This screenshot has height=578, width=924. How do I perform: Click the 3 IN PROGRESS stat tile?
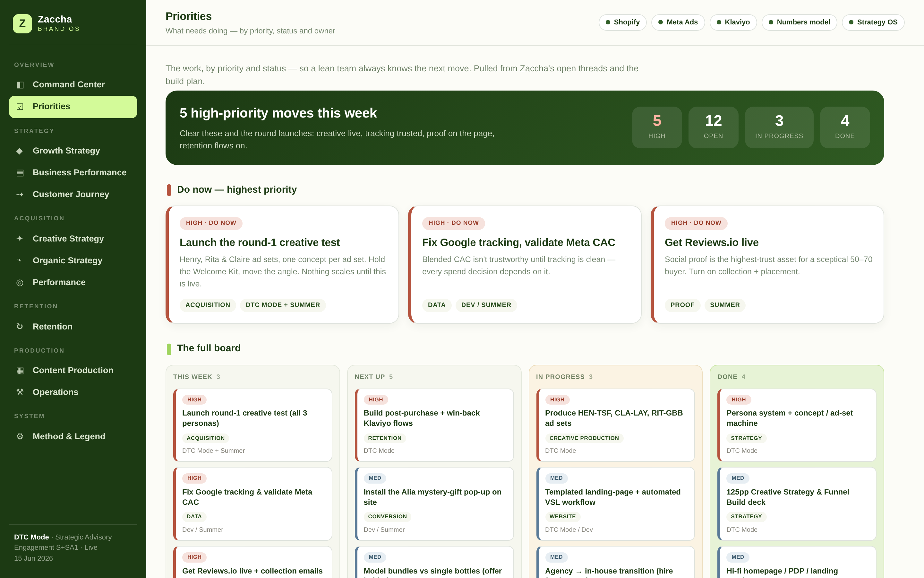(779, 127)
